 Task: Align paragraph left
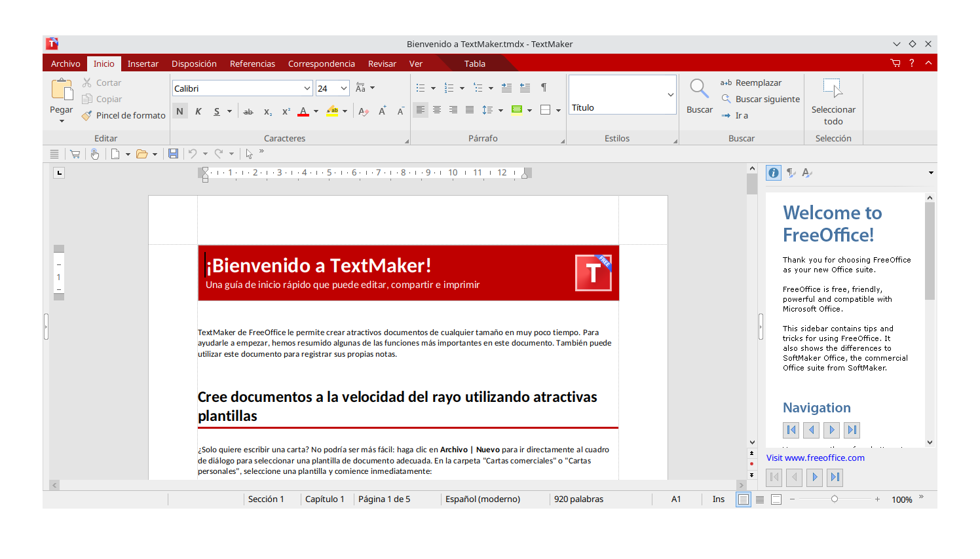pyautogui.click(x=421, y=110)
